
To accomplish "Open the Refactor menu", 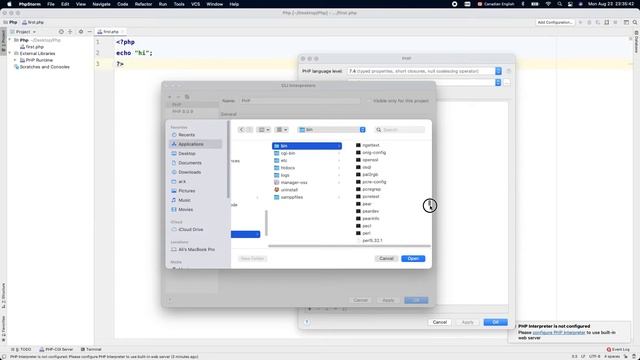I will coord(143,4).
